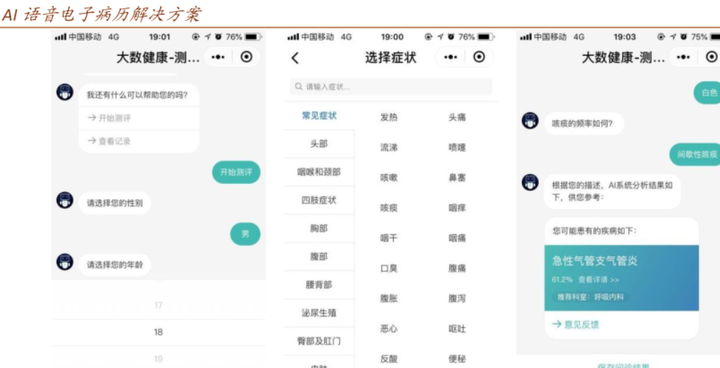Viewport: 720px width, 368px height.
Task: Switch to 咽喉和颈部 category
Action: (319, 172)
